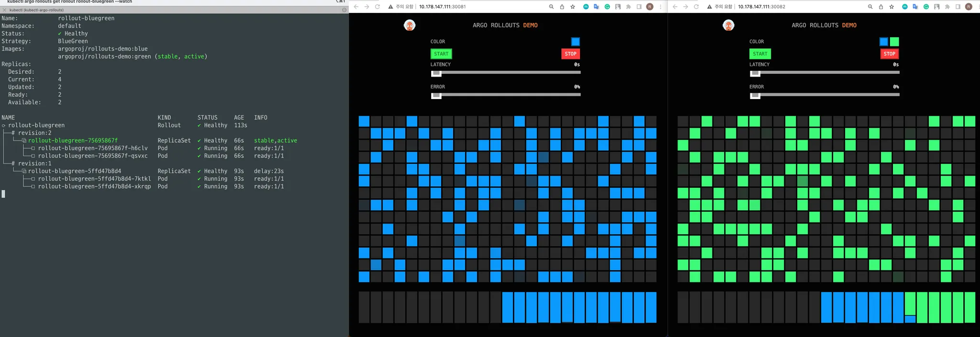
Task: Open profile avatar 'R' in 30081 window
Action: [x=650, y=7]
